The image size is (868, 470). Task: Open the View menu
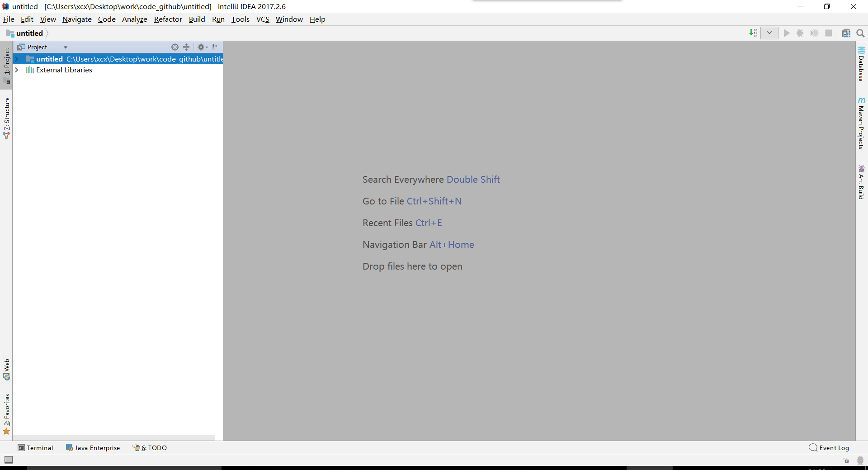click(x=48, y=19)
